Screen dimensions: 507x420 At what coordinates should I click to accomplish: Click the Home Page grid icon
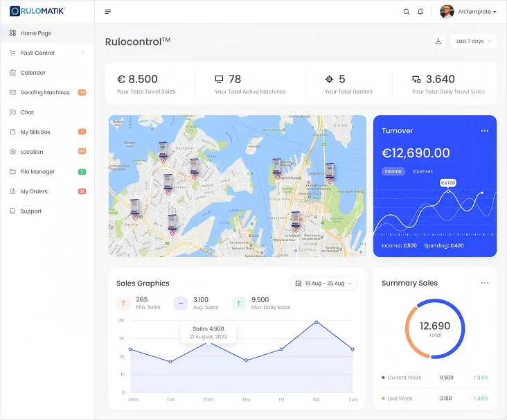12,33
